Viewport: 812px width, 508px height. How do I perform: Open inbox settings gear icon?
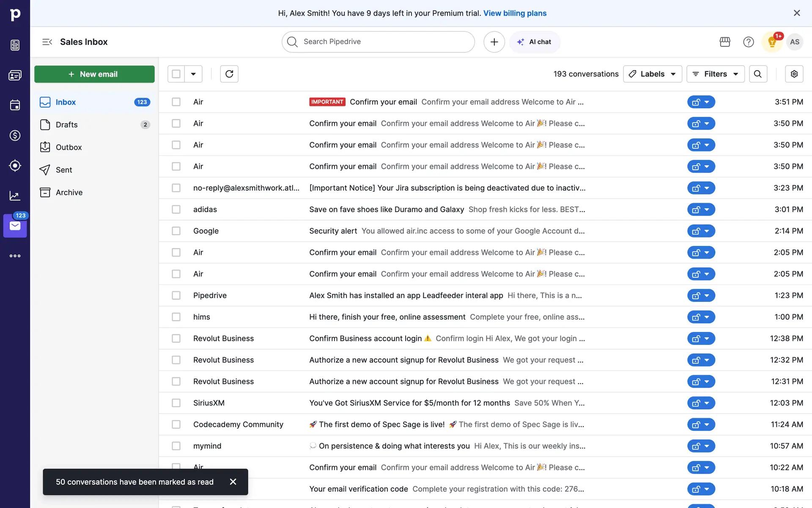pyautogui.click(x=794, y=74)
